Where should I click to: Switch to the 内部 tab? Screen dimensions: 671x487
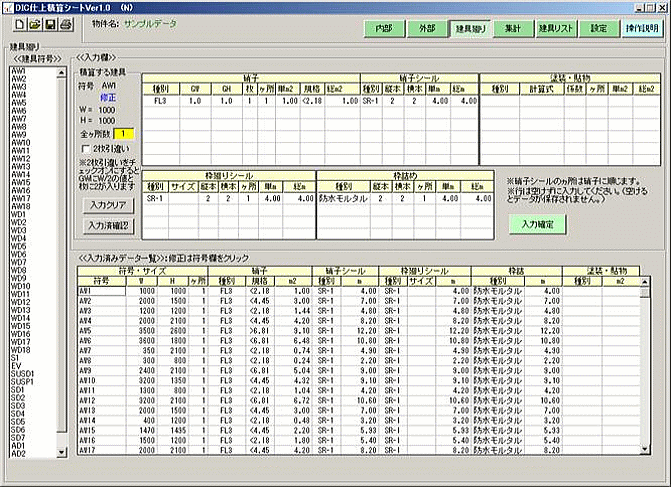tap(383, 29)
